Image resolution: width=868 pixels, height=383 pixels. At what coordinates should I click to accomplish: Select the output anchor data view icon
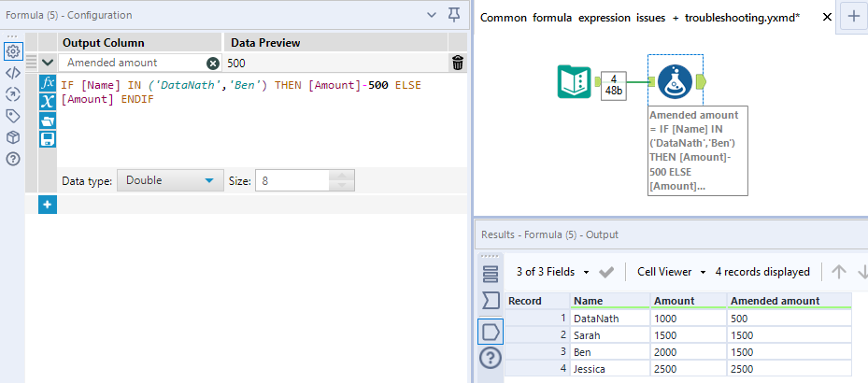point(491,332)
